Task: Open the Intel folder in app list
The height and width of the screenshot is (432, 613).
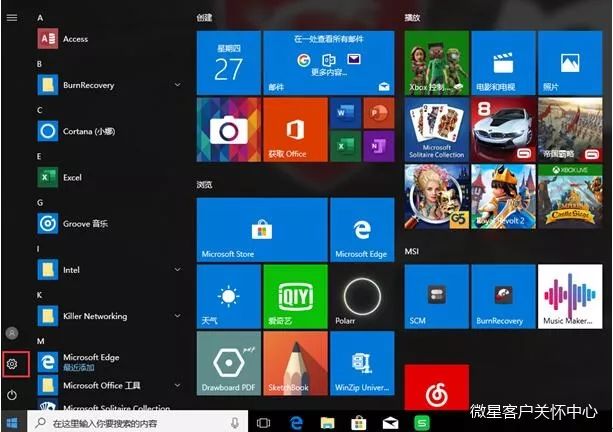Action: 109,270
